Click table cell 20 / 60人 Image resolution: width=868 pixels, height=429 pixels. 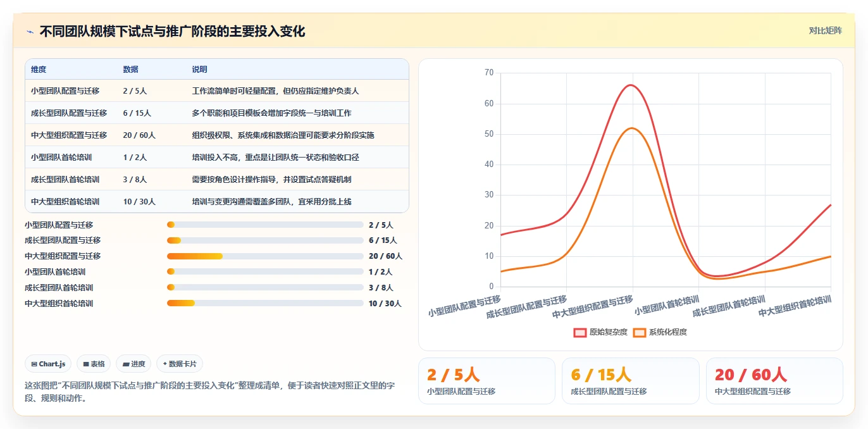139,135
